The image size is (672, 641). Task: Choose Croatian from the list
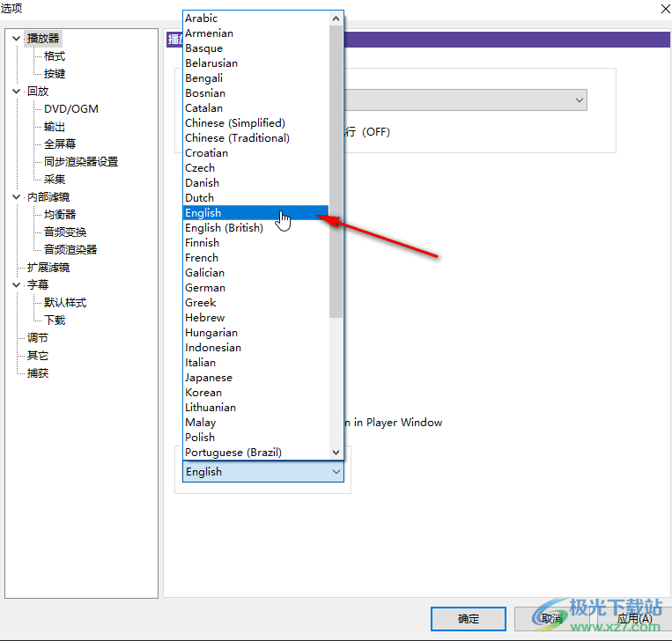click(256, 153)
